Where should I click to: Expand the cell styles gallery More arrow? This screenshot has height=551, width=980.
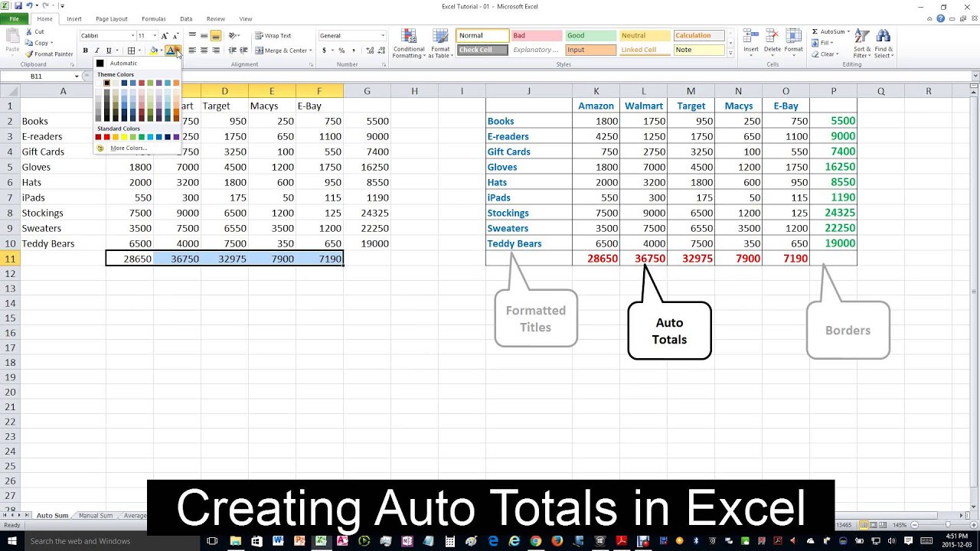731,54
